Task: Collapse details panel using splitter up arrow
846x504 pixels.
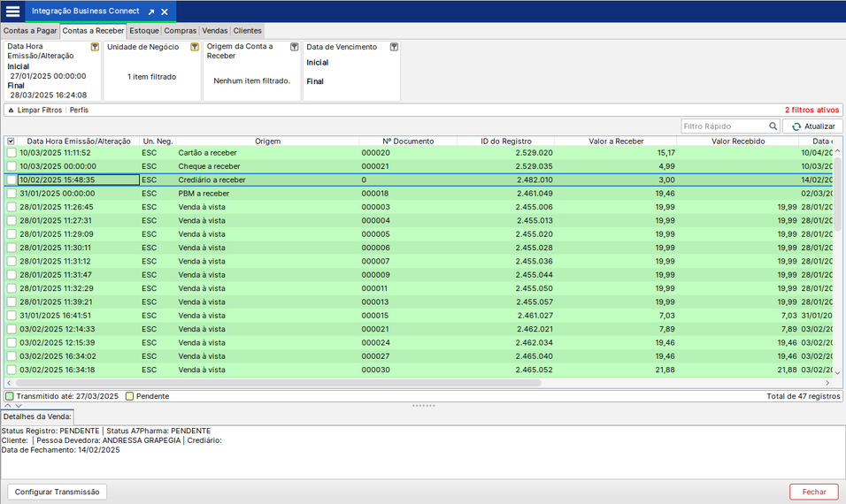Action: pos(8,406)
